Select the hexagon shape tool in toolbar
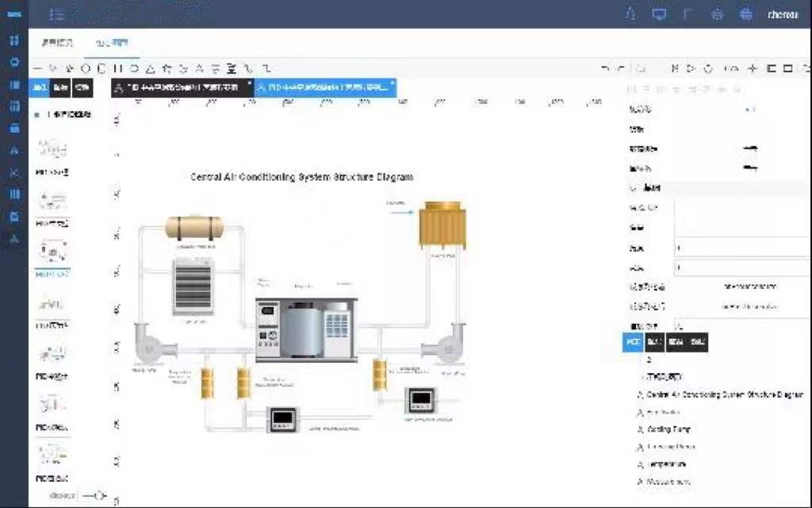This screenshot has width=812, height=508. click(86, 68)
